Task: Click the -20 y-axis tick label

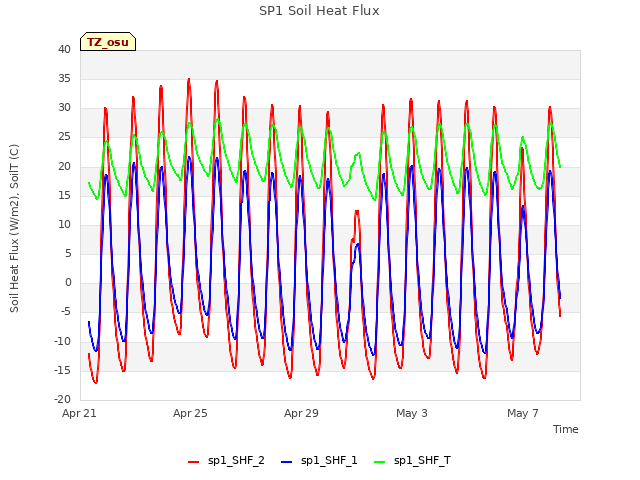Action: pos(63,400)
